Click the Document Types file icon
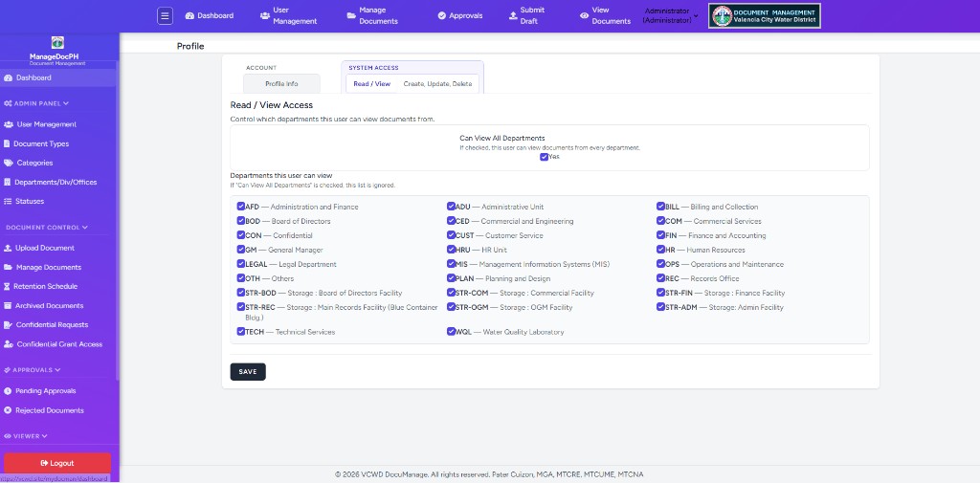980x483 pixels. [x=7, y=143]
